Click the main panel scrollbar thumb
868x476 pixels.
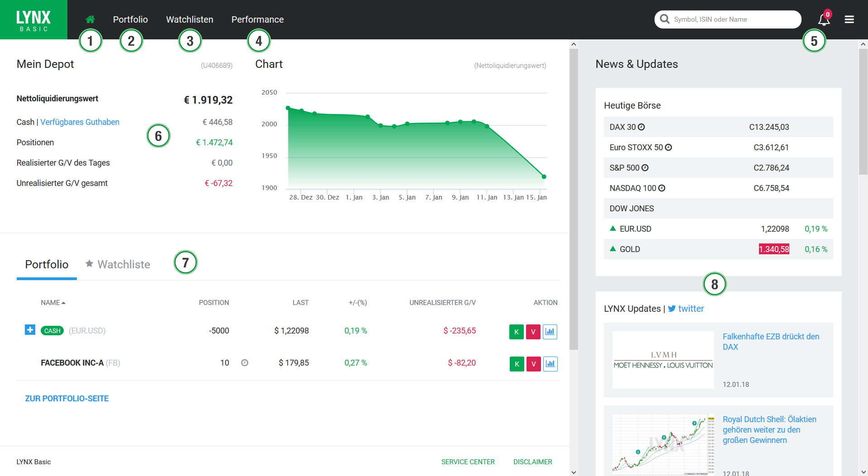[x=574, y=199]
